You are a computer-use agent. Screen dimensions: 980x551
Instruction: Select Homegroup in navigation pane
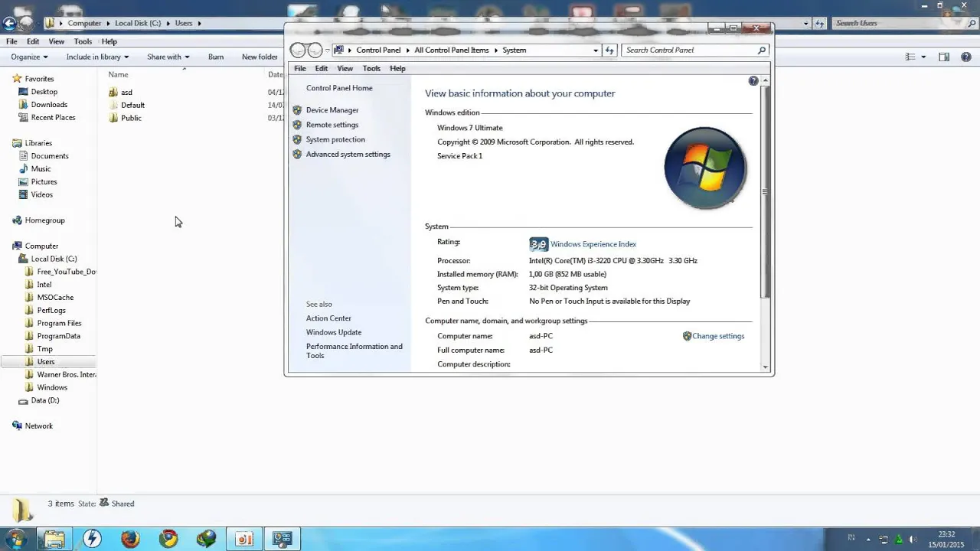(44, 220)
